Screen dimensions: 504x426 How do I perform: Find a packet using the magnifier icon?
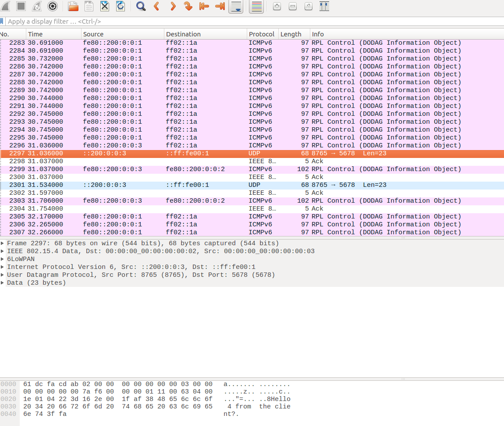coord(141,6)
